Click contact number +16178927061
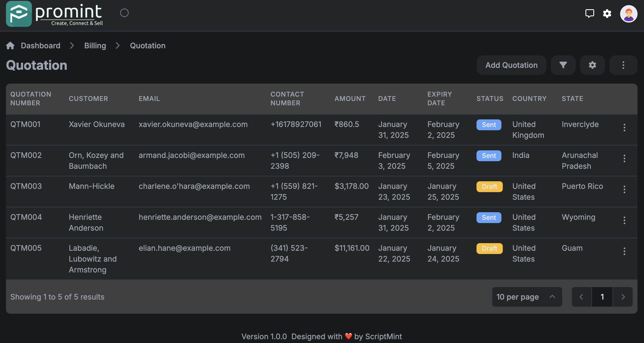The image size is (644, 343). pos(296,124)
